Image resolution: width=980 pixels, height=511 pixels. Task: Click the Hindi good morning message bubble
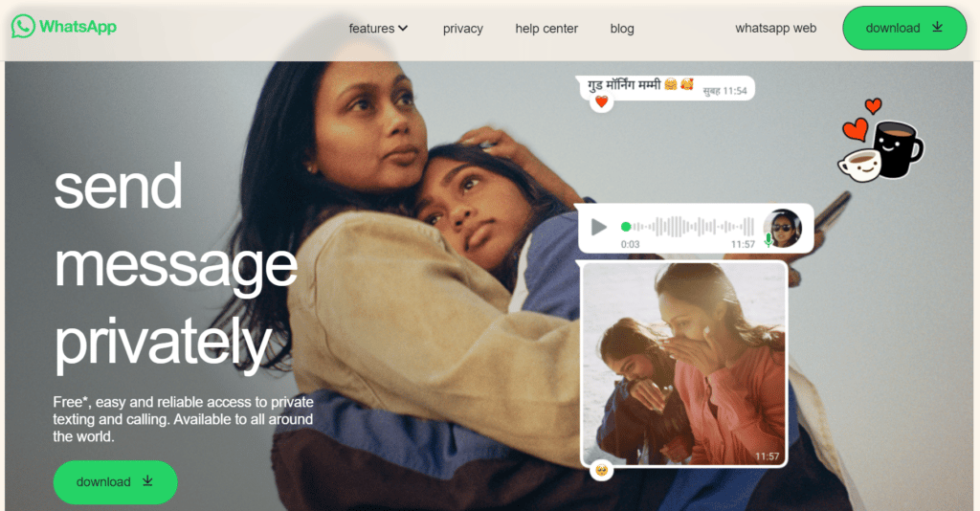coord(665,88)
